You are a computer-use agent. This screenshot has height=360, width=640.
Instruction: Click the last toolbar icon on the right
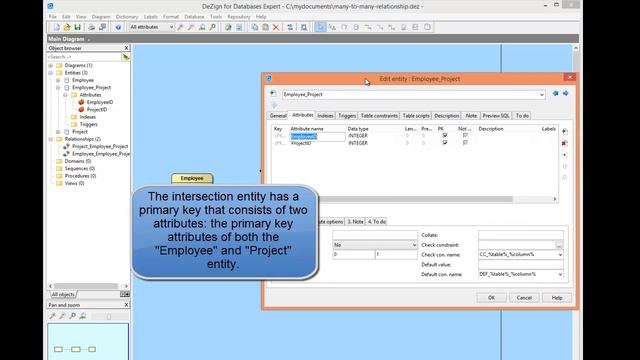pyautogui.click(x=427, y=27)
